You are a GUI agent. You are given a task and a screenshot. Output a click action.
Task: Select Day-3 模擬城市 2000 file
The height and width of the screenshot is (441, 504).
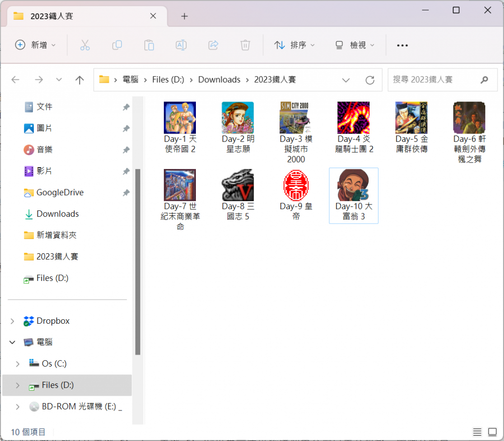[296, 133]
